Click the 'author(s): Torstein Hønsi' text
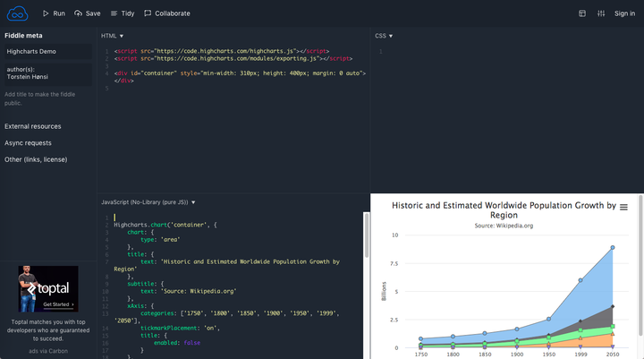The image size is (644, 359). 27,73
